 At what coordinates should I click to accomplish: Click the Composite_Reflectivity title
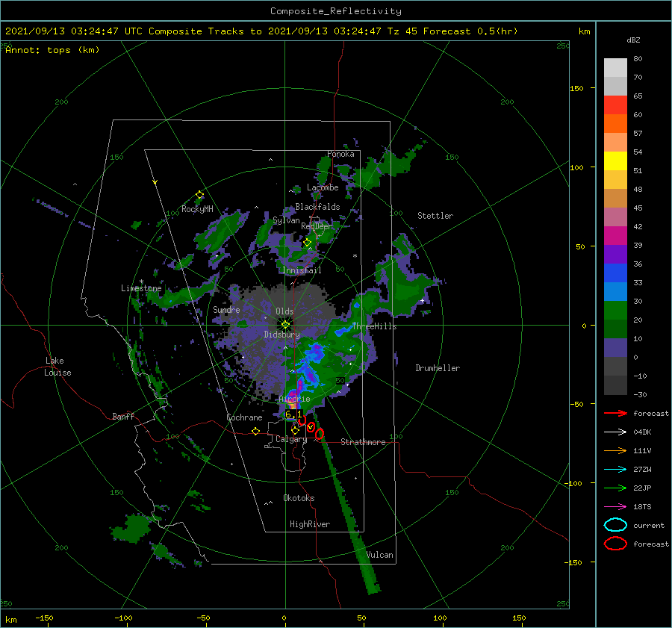pos(336,11)
